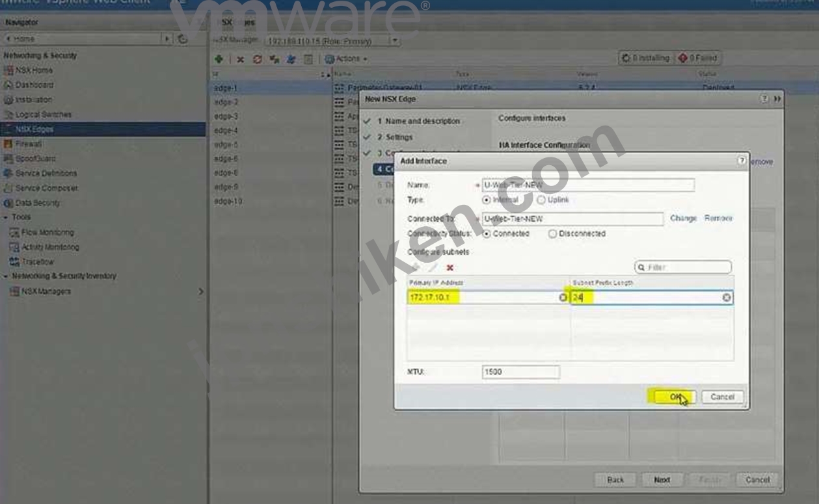
Task: Expand the NSX Managers chevron arrow
Action: point(200,291)
